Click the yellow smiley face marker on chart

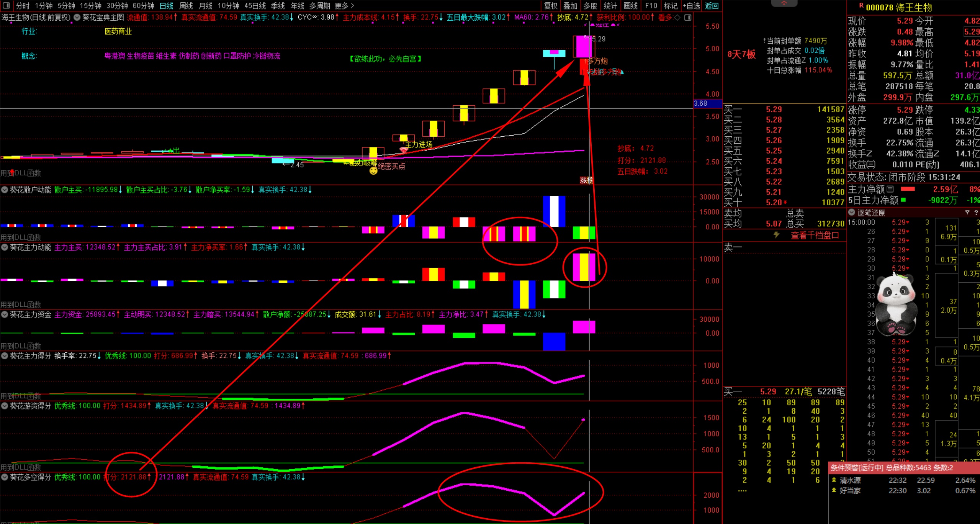tap(373, 171)
